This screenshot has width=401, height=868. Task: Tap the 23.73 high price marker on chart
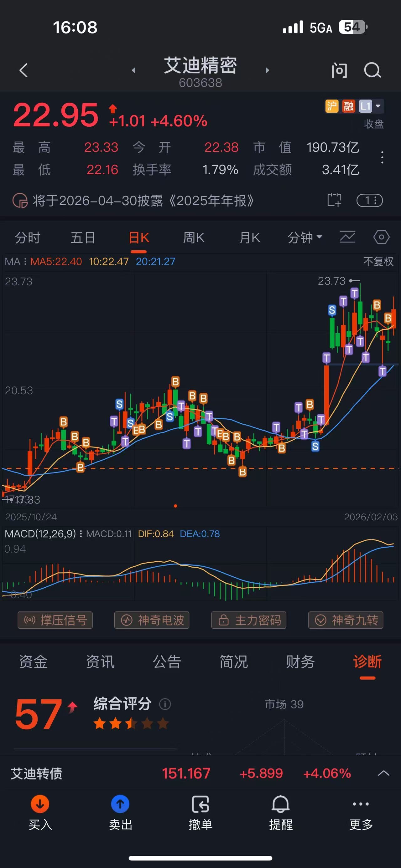point(339,281)
